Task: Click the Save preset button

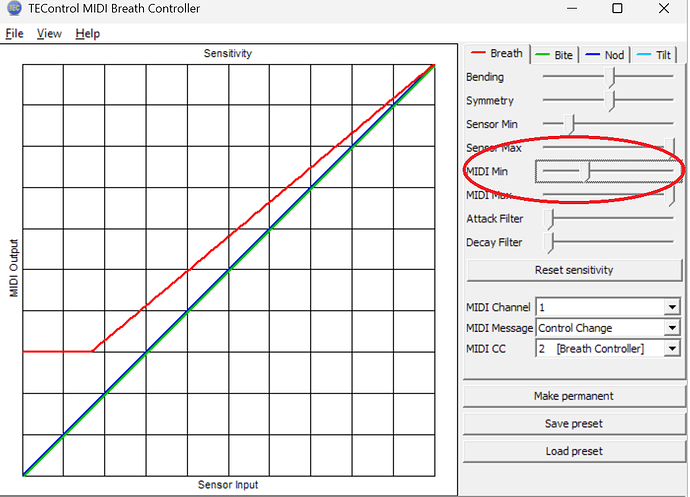Action: click(574, 423)
